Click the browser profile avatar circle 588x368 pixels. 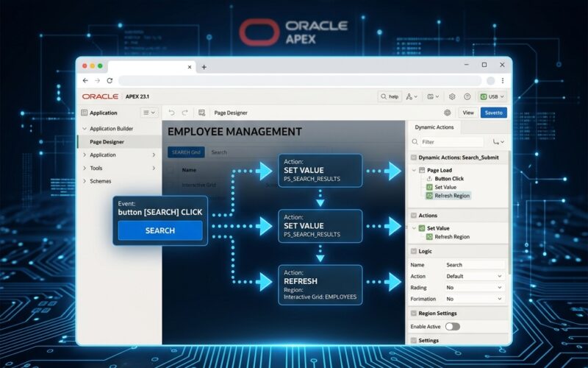click(490, 80)
